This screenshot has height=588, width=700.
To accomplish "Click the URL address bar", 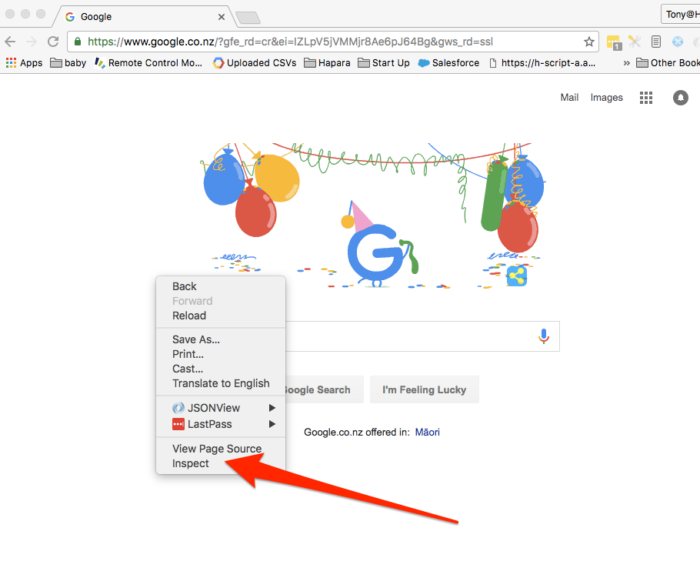I will 332,42.
